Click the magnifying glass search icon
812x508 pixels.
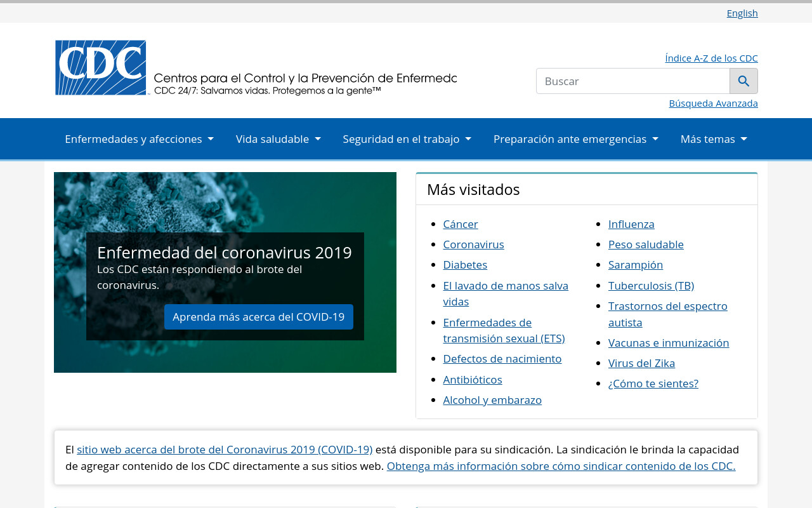coord(743,81)
